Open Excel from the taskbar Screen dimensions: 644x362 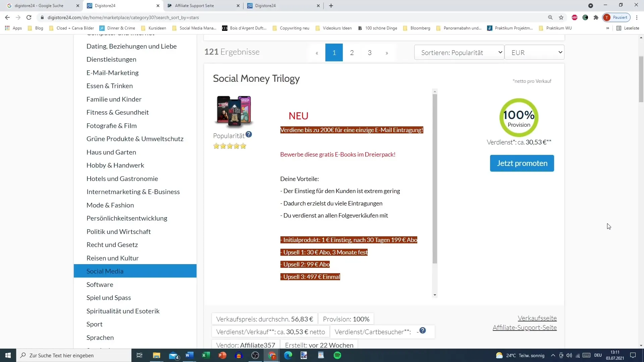(x=206, y=355)
